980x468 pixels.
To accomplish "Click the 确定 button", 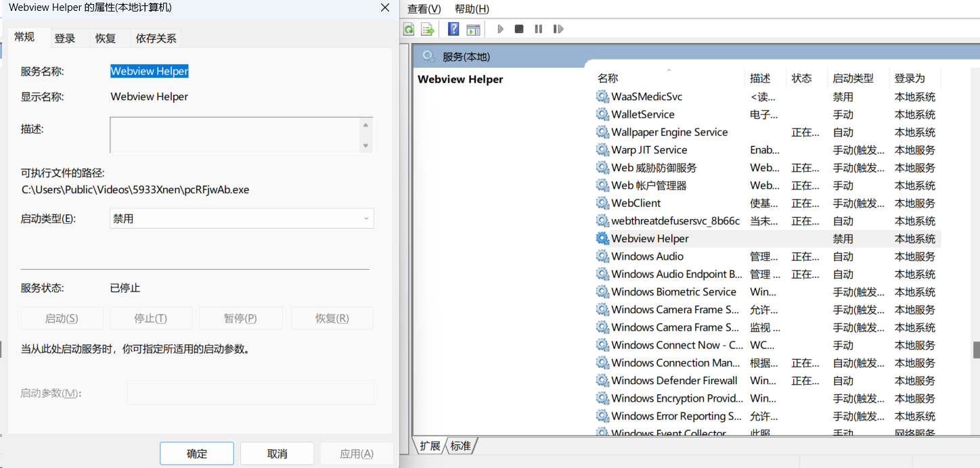I will tap(197, 454).
